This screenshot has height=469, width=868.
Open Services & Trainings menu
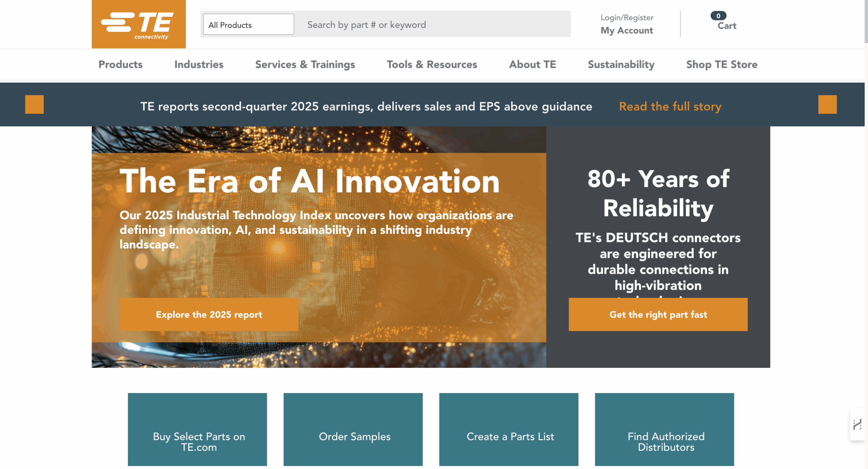point(305,64)
